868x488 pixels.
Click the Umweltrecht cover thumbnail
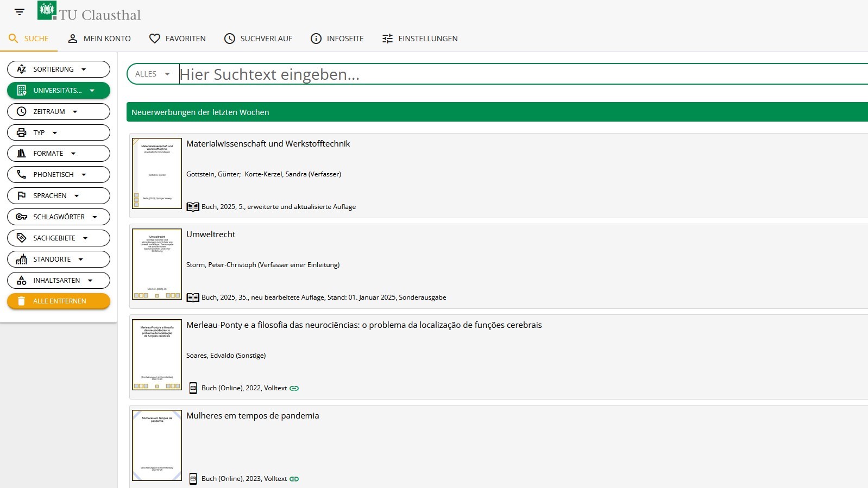[x=157, y=264]
